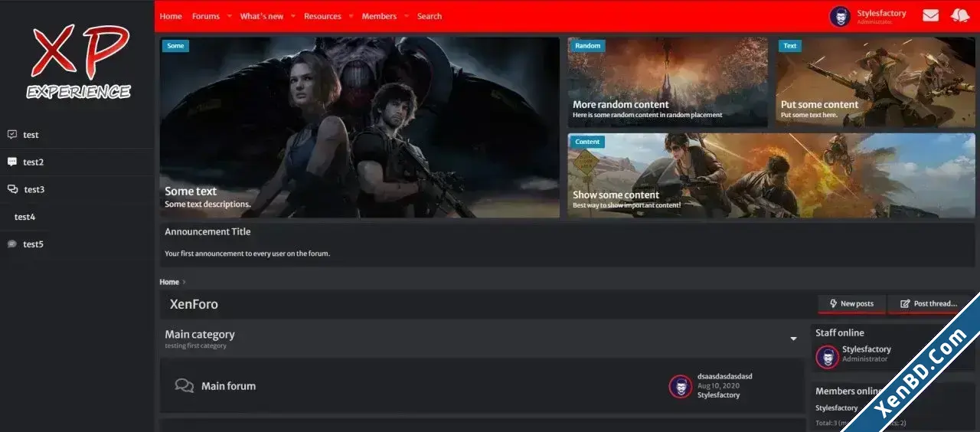
Task: Open the Put some content featured tile
Action: pyautogui.click(x=875, y=82)
